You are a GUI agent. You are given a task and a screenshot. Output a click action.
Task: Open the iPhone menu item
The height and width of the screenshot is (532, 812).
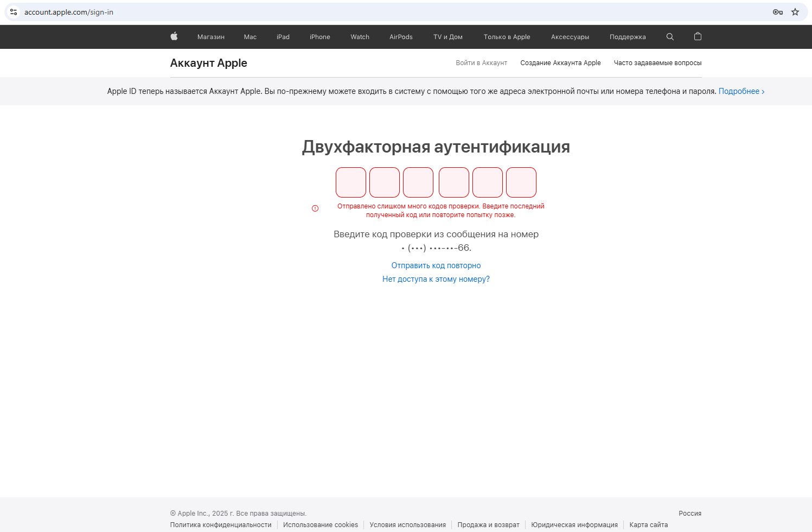[x=320, y=37]
